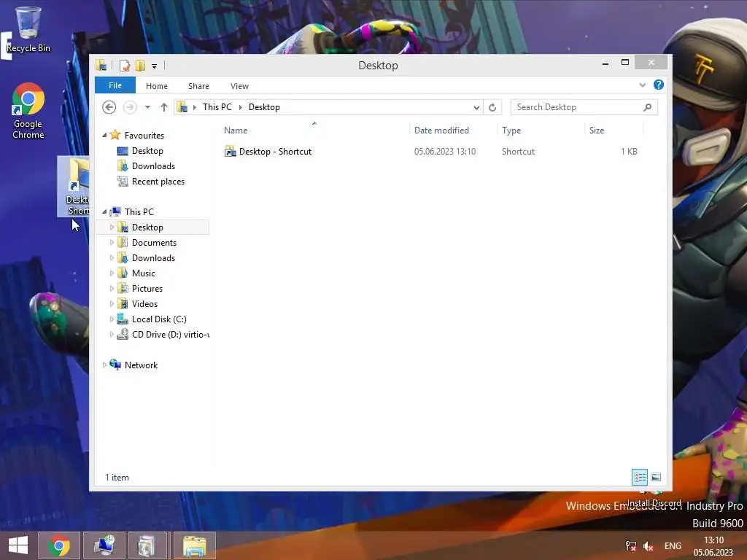Screen dimensions: 747x560
Task: Collapse the This PC tree node
Action: pyautogui.click(x=104, y=212)
